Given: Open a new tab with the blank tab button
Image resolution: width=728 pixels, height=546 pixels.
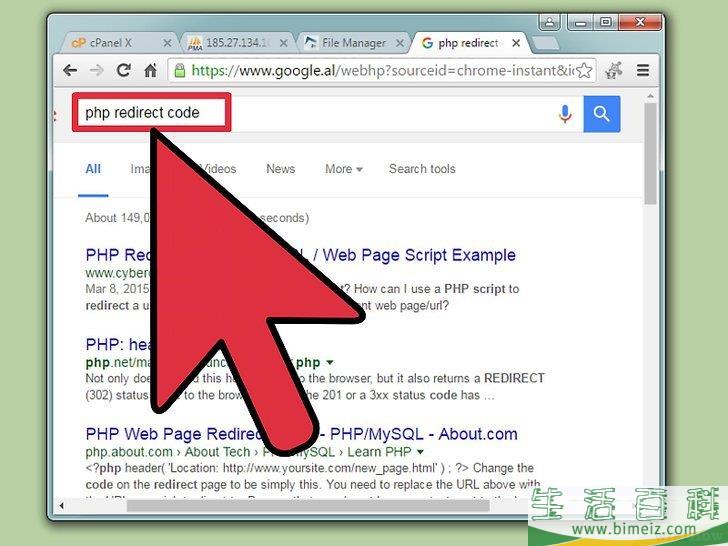Looking at the screenshot, I should pos(545,43).
